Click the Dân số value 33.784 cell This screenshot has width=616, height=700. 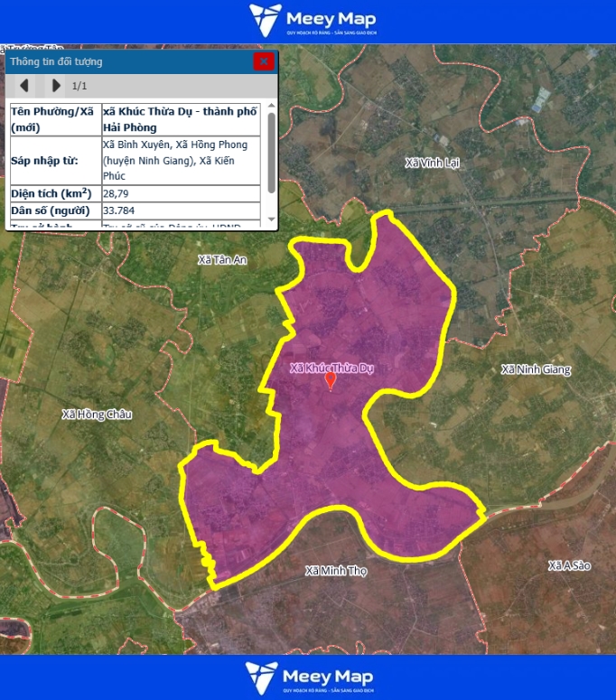[182, 211]
